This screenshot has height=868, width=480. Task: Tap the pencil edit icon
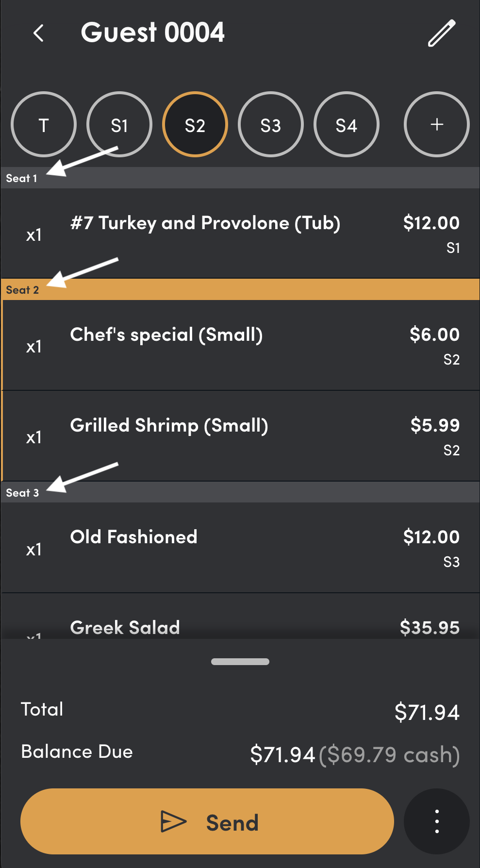click(442, 33)
